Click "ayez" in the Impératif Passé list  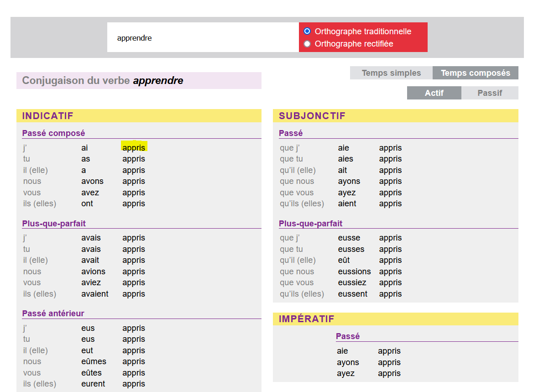click(x=345, y=374)
